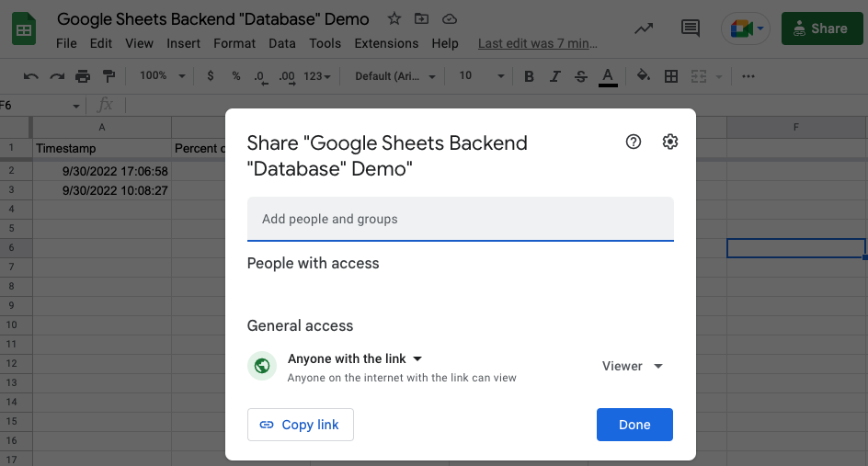Viewport: 868px width, 466px height.
Task: Open the Extensions menu
Action: [x=386, y=43]
